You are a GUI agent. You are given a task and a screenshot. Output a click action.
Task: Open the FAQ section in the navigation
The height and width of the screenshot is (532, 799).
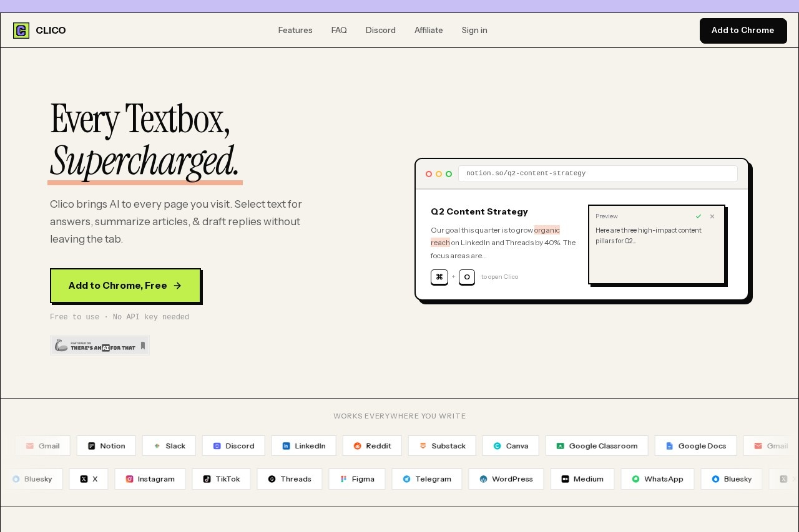coord(339,30)
